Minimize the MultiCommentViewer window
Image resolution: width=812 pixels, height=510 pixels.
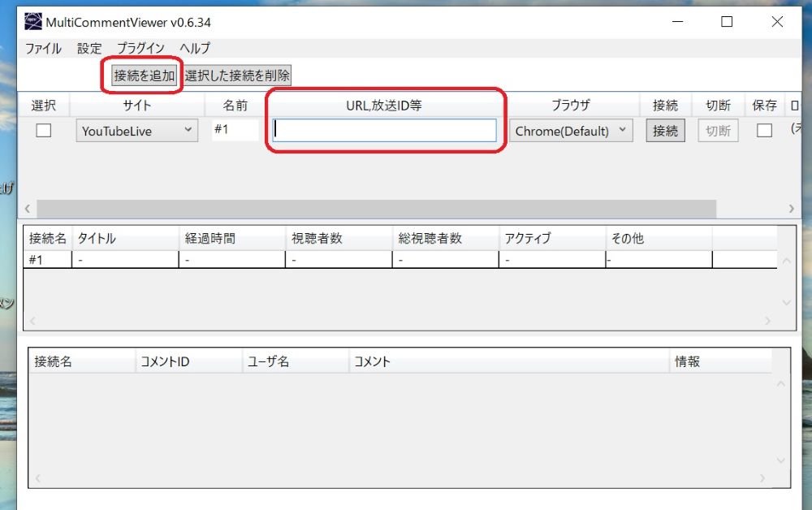[677, 22]
